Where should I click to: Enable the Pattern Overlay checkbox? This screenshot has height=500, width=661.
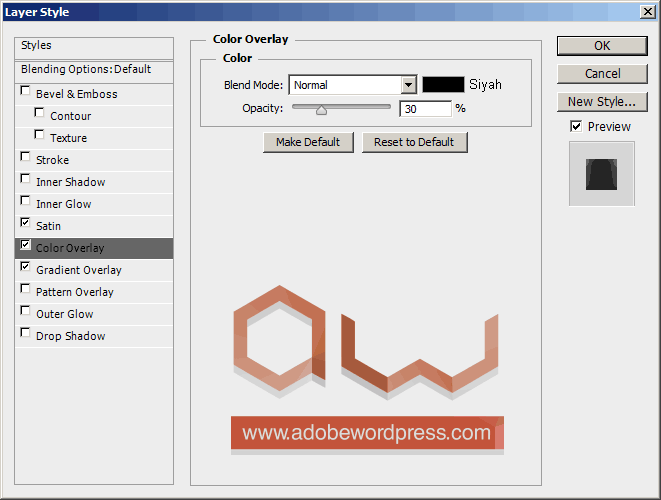[x=25, y=288]
